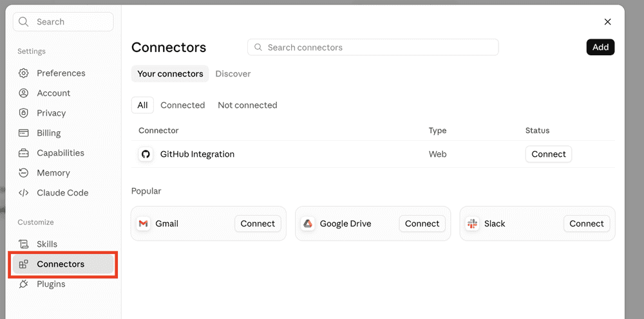
Task: Click the Plugins plug icon
Action: [24, 284]
